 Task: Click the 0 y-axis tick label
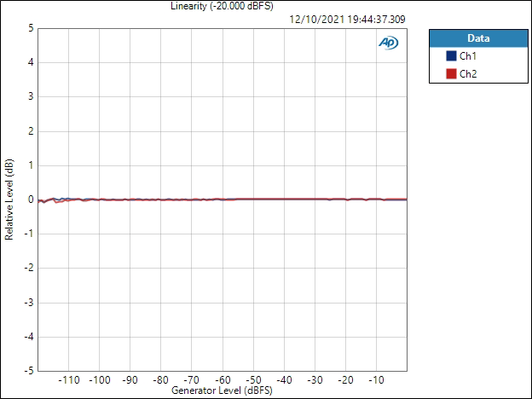coord(32,199)
